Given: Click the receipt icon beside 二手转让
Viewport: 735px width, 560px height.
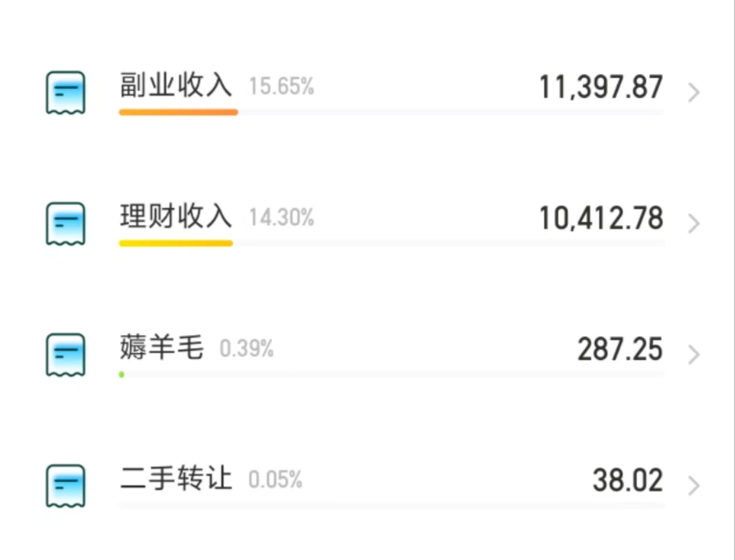Looking at the screenshot, I should [x=66, y=486].
